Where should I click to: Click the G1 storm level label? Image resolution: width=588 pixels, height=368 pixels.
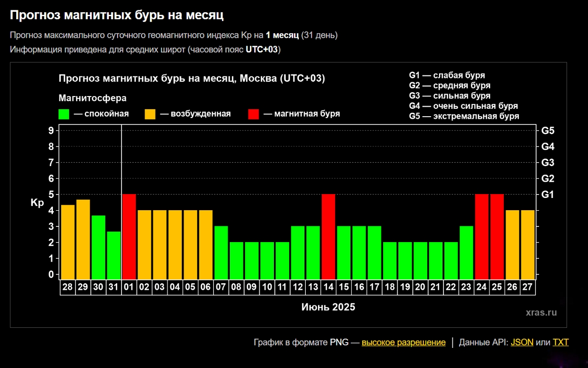pos(547,195)
